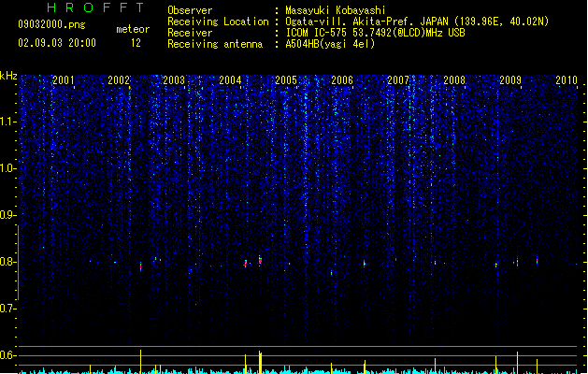Click the date stamp 02.09.03 20:00
Screen dimensions: 588x374
pos(57,43)
